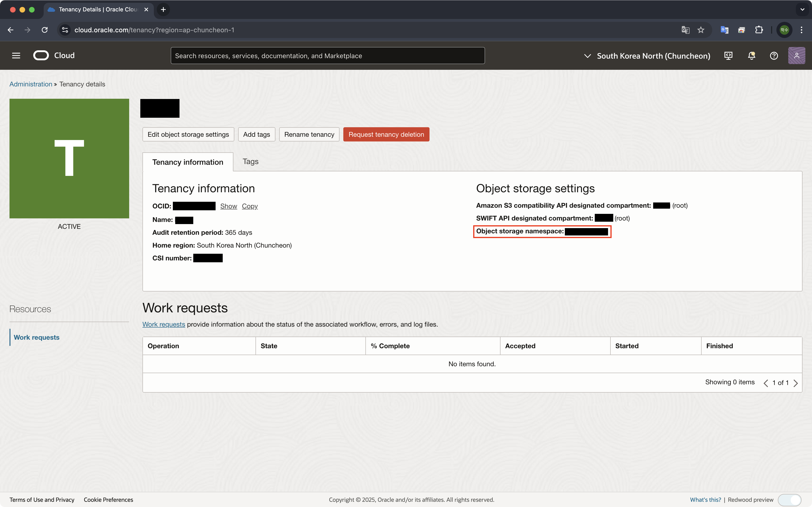Screen dimensions: 812x507
Task: Select the Tenancy information tab
Action: [188, 162]
